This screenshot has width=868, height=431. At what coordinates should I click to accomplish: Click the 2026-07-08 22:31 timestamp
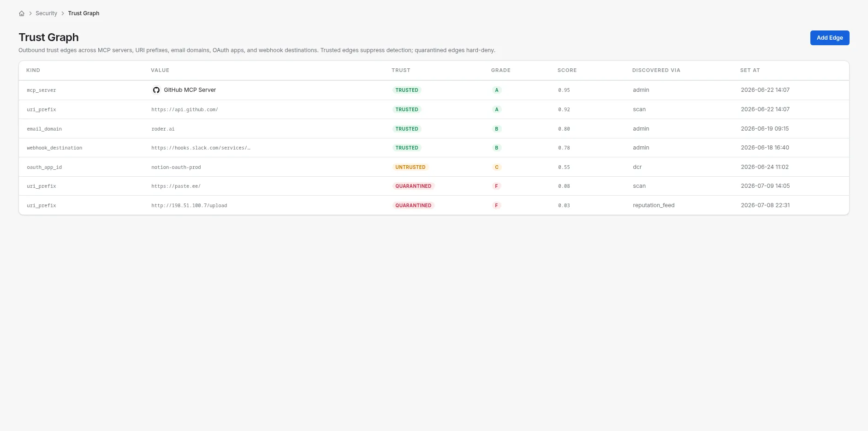coord(765,205)
